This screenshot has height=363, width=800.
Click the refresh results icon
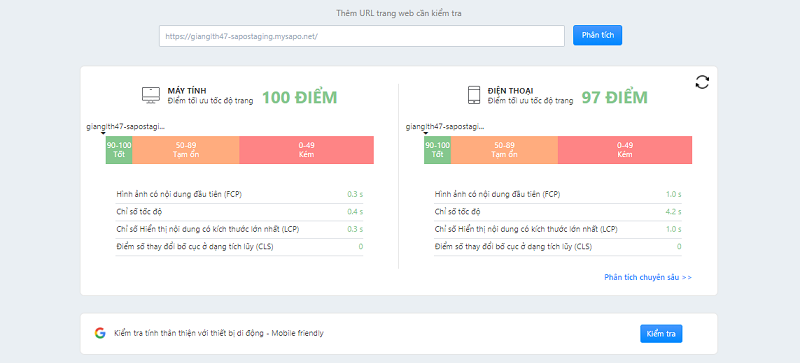[x=702, y=82]
